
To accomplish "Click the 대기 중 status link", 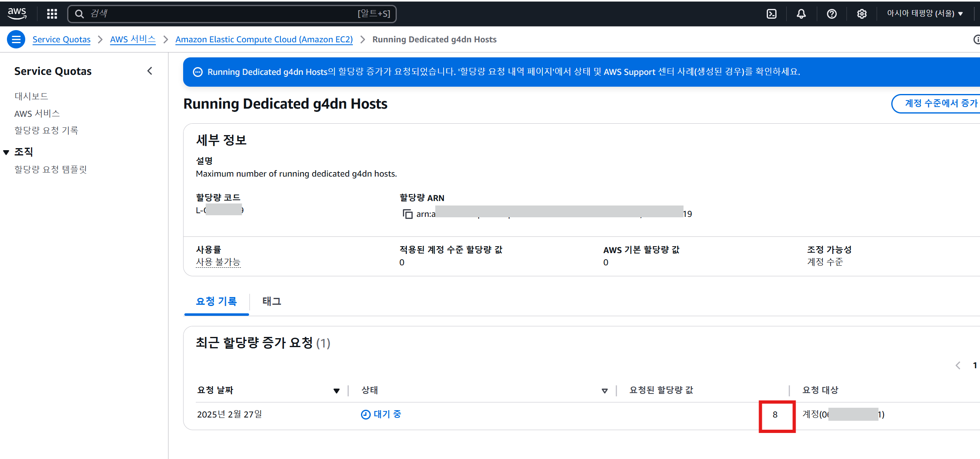I will [x=387, y=414].
